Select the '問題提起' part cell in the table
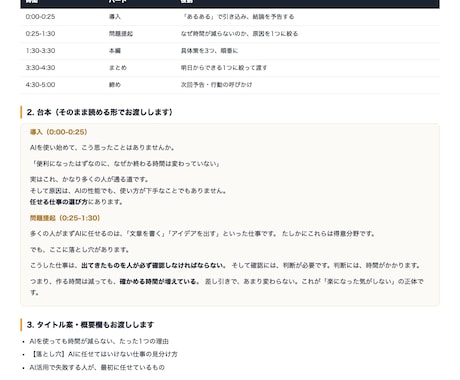 pyautogui.click(x=121, y=34)
